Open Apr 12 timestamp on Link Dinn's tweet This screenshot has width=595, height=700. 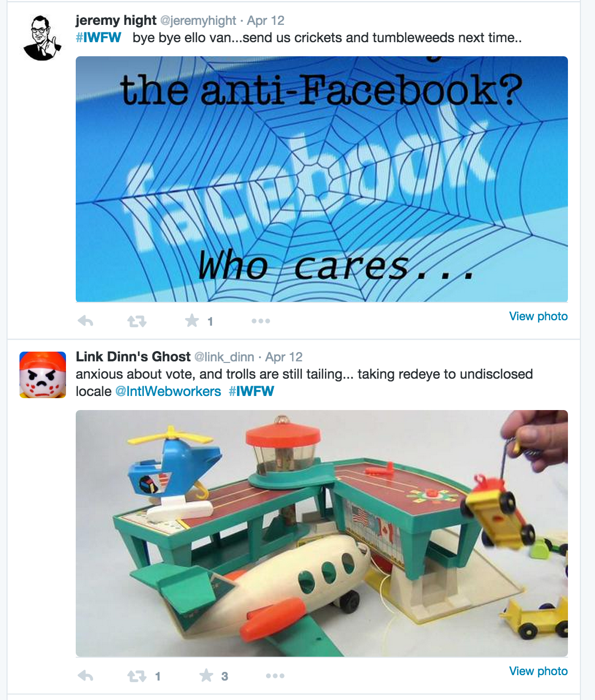pyautogui.click(x=284, y=357)
